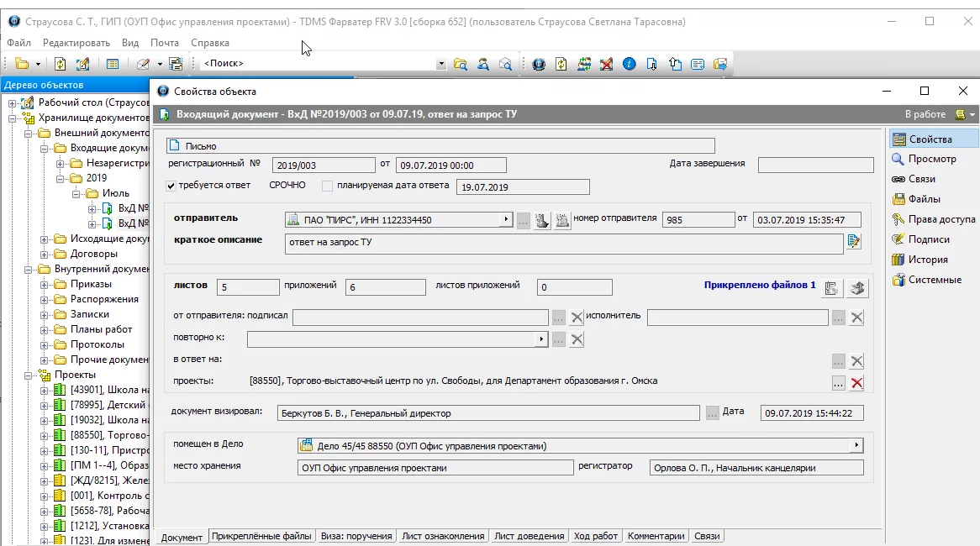Open the dropdown arrow beside the folder icon
The image size is (980, 546).
coord(38,64)
